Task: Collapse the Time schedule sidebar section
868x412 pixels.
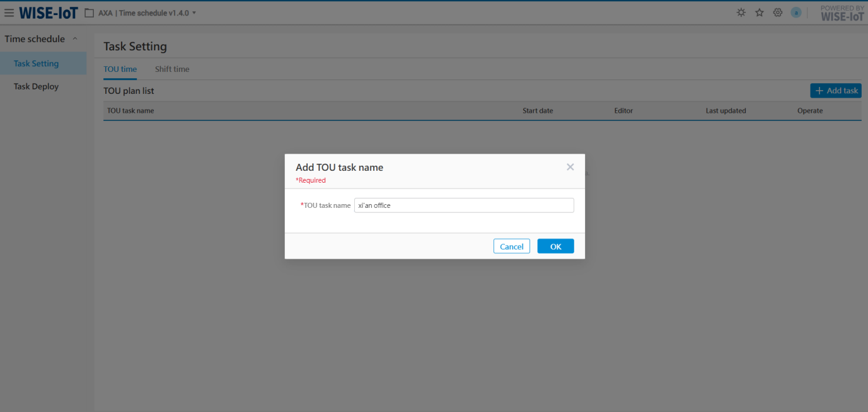Action: 75,39
